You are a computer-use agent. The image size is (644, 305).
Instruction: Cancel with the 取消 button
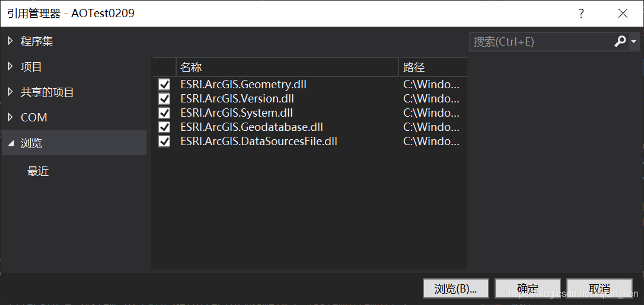tap(600, 288)
